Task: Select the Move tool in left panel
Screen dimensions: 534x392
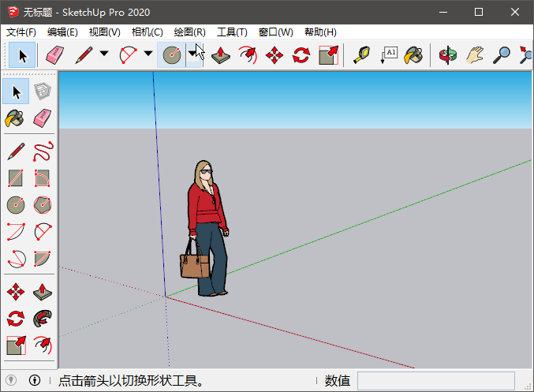Action: tap(16, 292)
